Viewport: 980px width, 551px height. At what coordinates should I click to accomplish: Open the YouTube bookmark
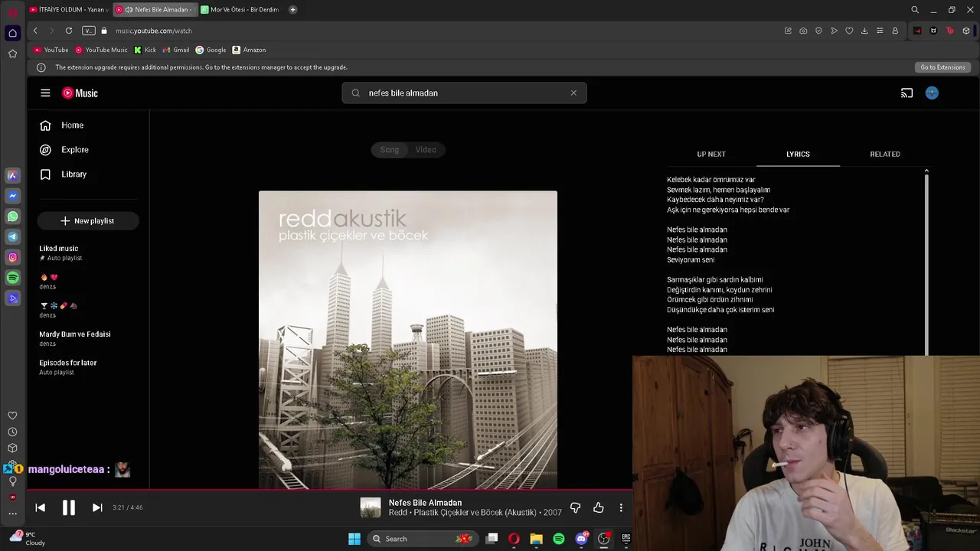coord(51,50)
